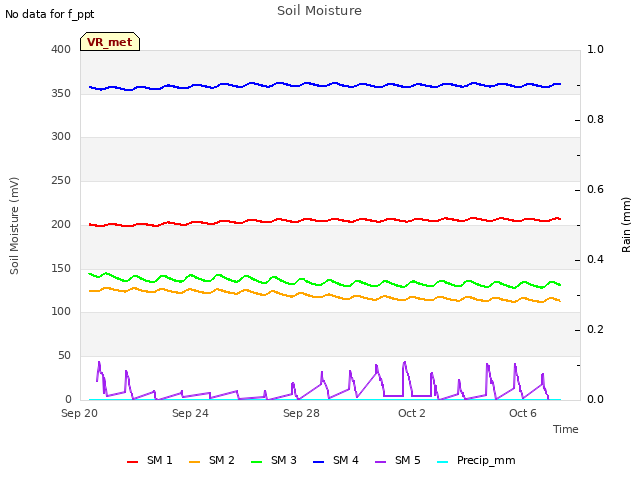
Task: Click the VR_met label box
Action: pos(110,42)
